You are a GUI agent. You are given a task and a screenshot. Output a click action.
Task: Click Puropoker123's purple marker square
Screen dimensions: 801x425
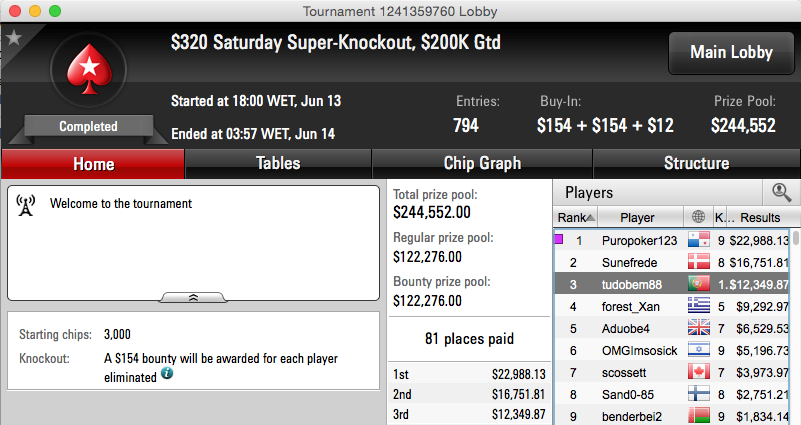click(559, 239)
